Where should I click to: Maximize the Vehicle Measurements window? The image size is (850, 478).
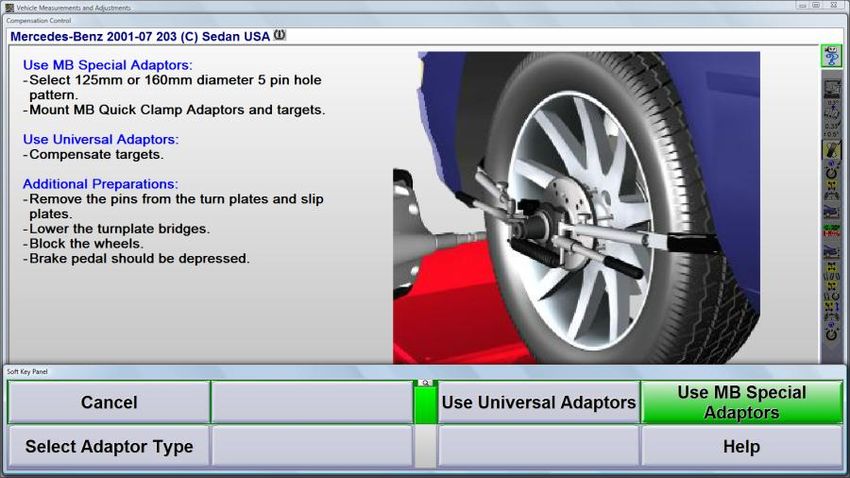click(816, 5)
